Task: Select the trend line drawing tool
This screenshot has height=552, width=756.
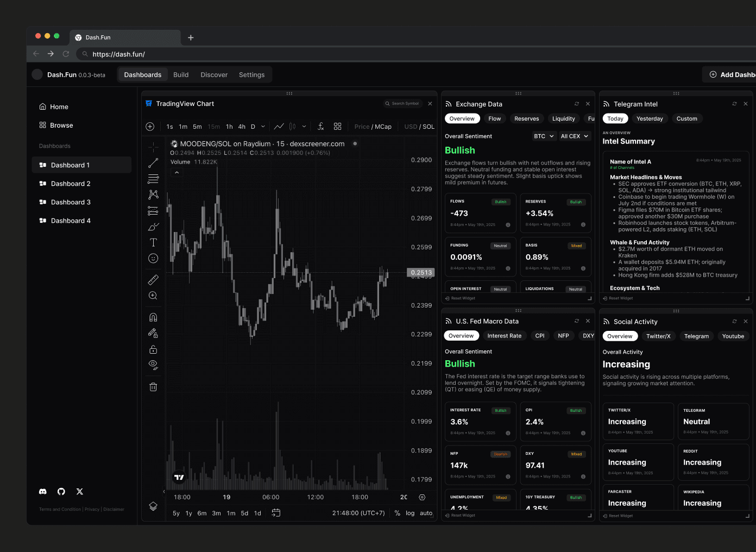Action: [x=153, y=163]
